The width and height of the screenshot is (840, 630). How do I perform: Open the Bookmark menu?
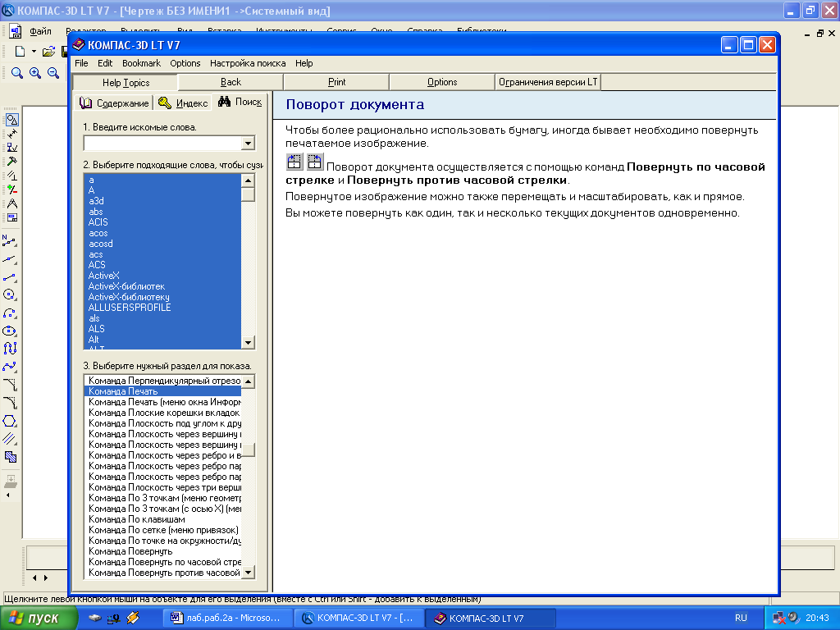pyautogui.click(x=141, y=63)
